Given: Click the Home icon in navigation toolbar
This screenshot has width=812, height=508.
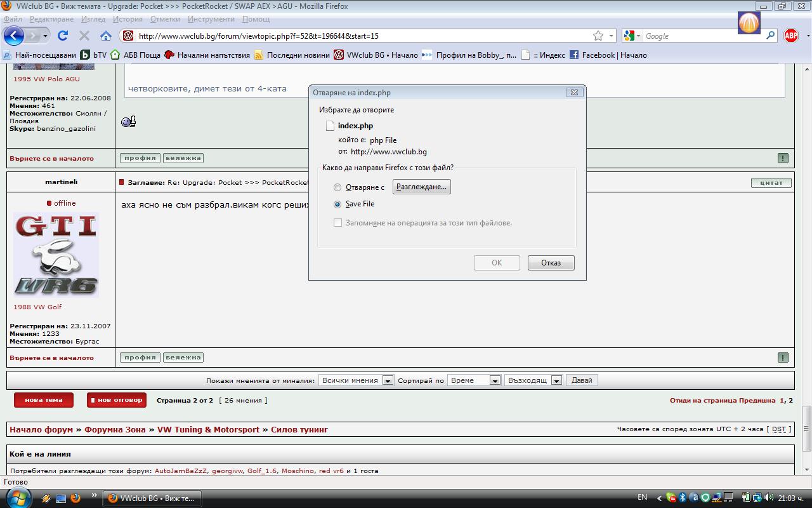Looking at the screenshot, I should [x=106, y=36].
